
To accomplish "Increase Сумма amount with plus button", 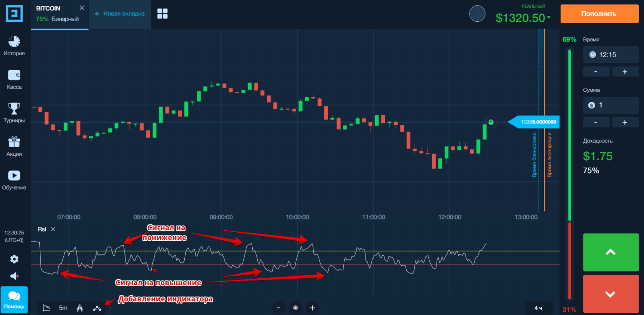I will (x=625, y=122).
